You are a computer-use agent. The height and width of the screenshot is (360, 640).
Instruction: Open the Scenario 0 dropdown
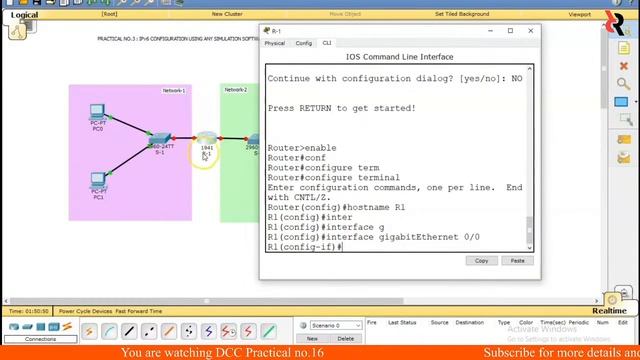coord(336,325)
